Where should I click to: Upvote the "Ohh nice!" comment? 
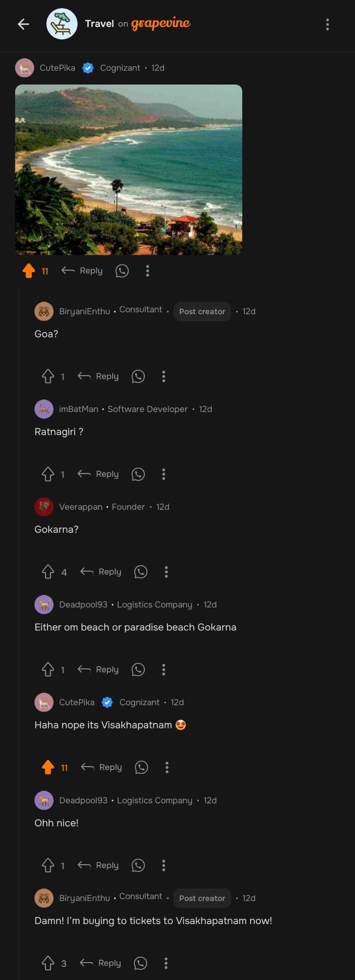[48, 865]
